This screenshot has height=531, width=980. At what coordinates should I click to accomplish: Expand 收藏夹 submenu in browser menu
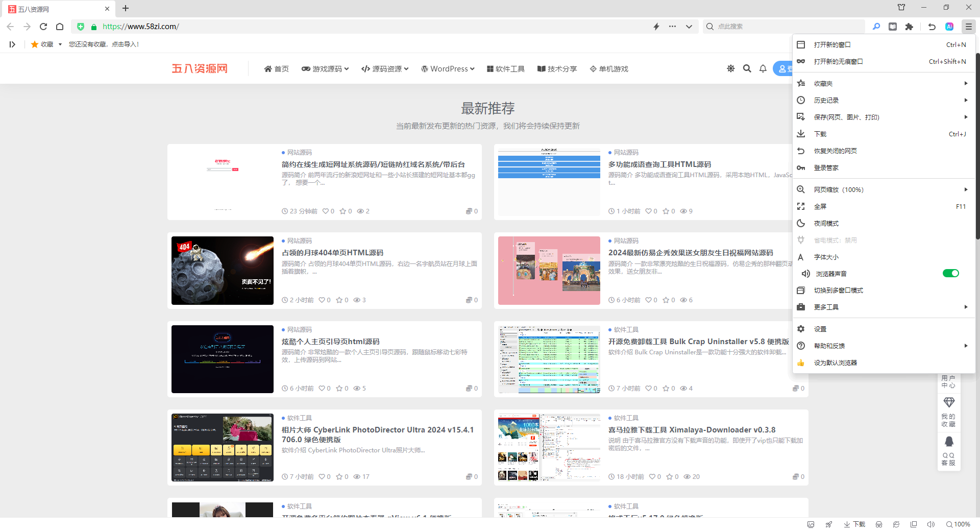[x=884, y=84]
